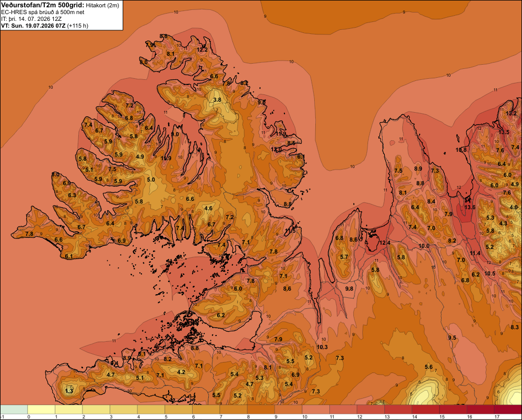Click the temperature value '13.5' on the map
This screenshot has height=420, width=522.
[504, 132]
